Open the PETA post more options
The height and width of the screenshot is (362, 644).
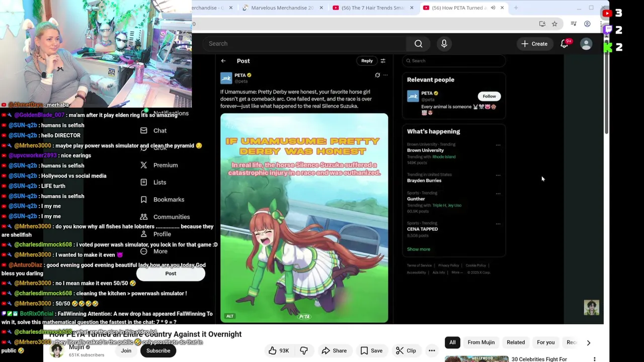[x=385, y=75]
